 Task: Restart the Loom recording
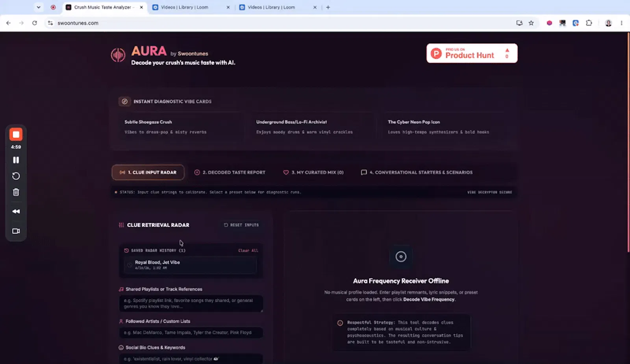tap(16, 176)
